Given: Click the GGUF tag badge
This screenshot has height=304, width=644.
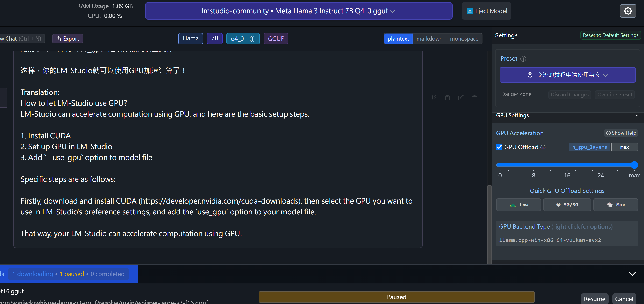Looking at the screenshot, I should point(276,39).
